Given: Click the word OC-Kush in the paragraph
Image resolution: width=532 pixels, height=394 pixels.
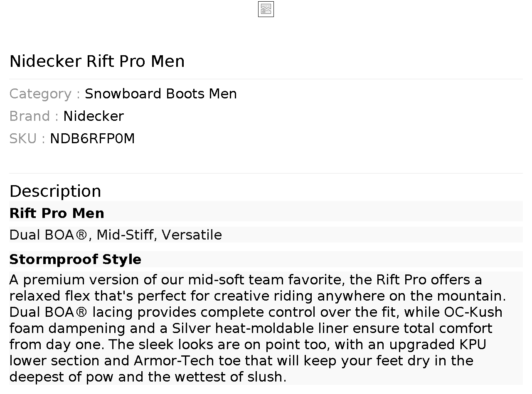Looking at the screenshot, I should coord(473,312).
